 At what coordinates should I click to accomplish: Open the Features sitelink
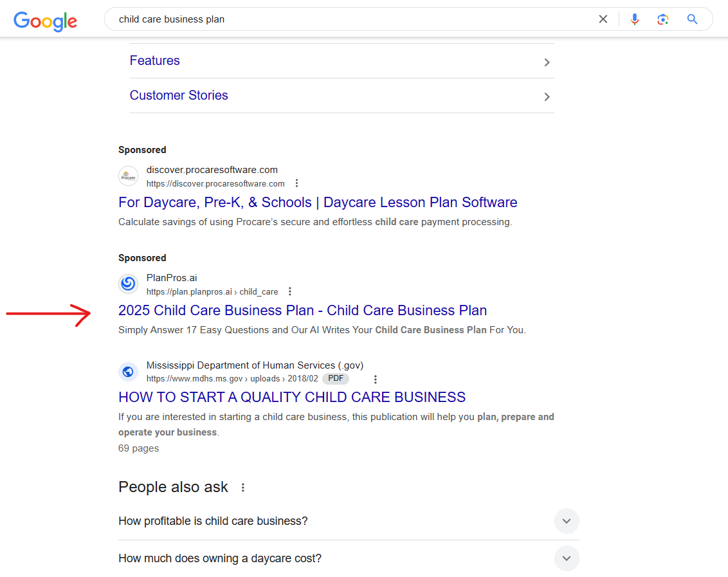tap(154, 60)
